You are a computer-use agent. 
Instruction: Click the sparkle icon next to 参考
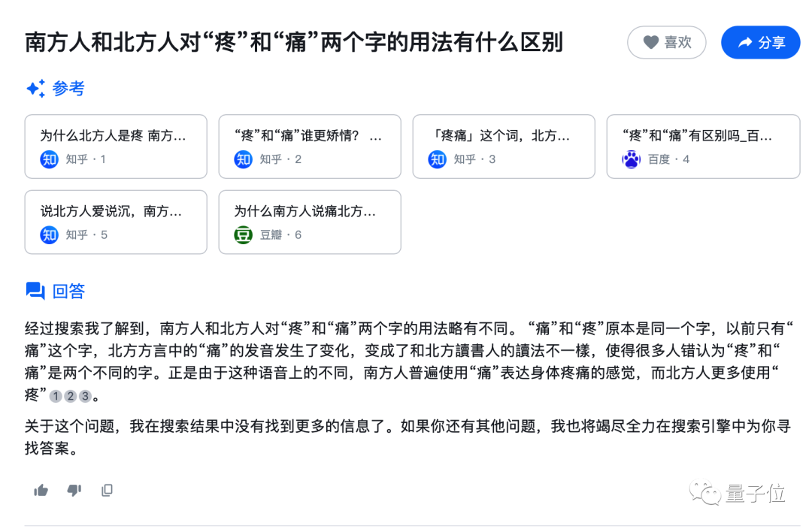[x=35, y=88]
